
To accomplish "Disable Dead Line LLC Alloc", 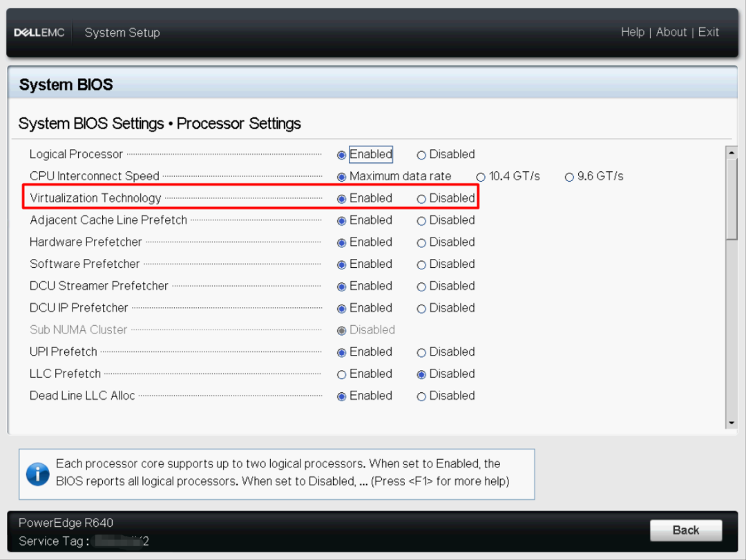I will (x=422, y=396).
